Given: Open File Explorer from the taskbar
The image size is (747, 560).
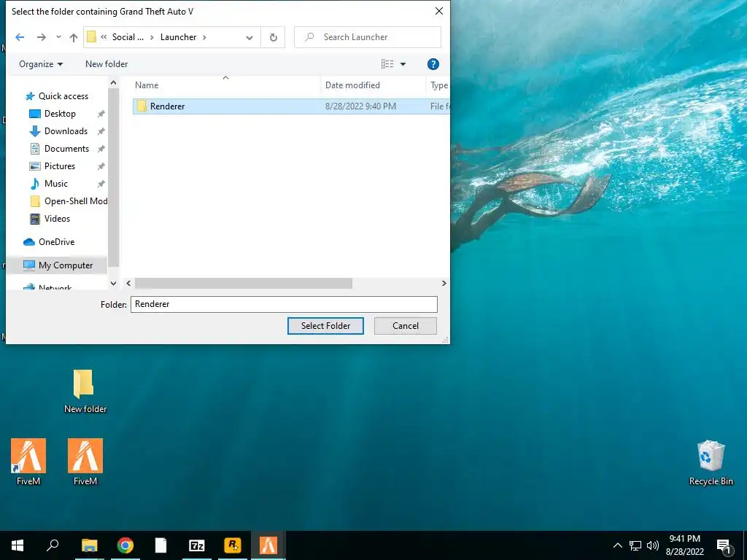Looking at the screenshot, I should pos(90,545).
